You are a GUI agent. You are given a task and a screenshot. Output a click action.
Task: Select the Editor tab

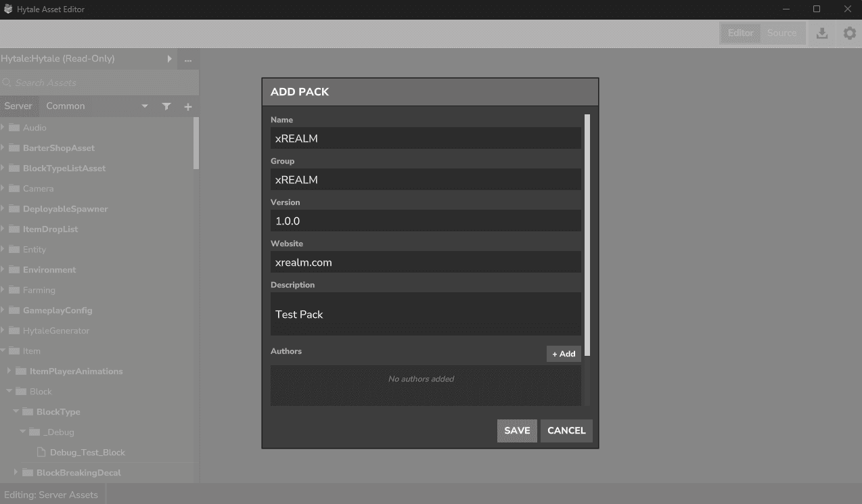coord(740,32)
